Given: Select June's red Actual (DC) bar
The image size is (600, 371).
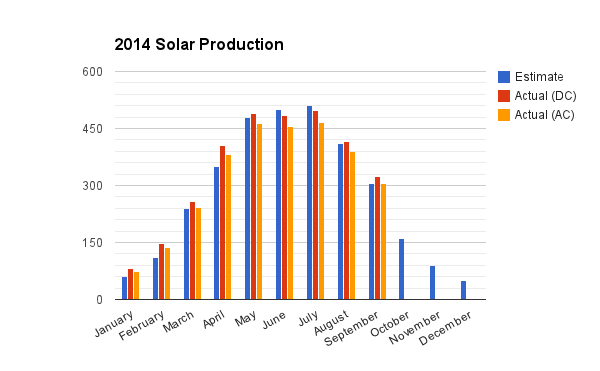Looking at the screenshot, I should pyautogui.click(x=285, y=208).
